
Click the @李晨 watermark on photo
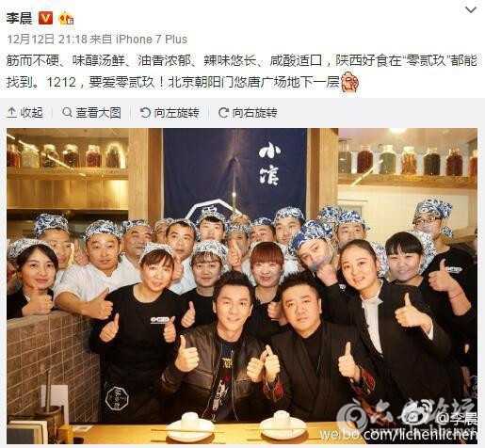point(458,418)
